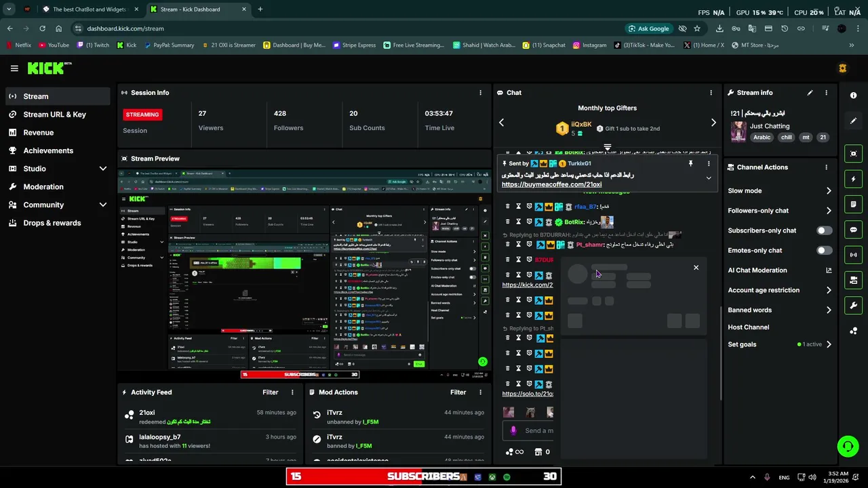Open the 21oxi user in Activity Feed
Viewport: 868px width, 488px height.
tap(147, 413)
